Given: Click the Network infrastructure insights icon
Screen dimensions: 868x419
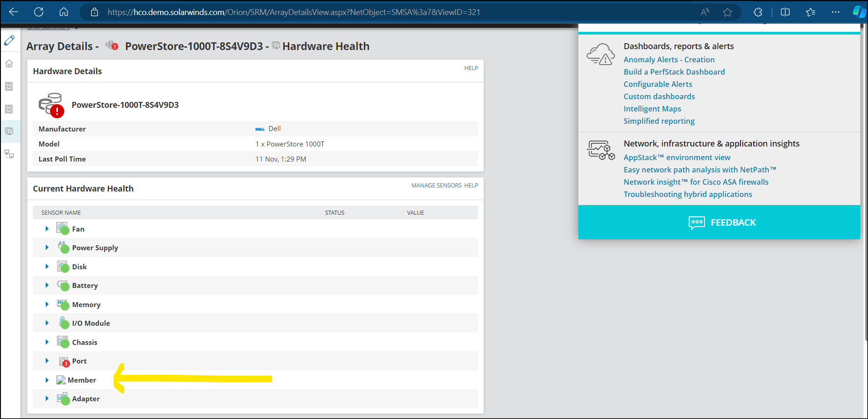Looking at the screenshot, I should click(601, 150).
